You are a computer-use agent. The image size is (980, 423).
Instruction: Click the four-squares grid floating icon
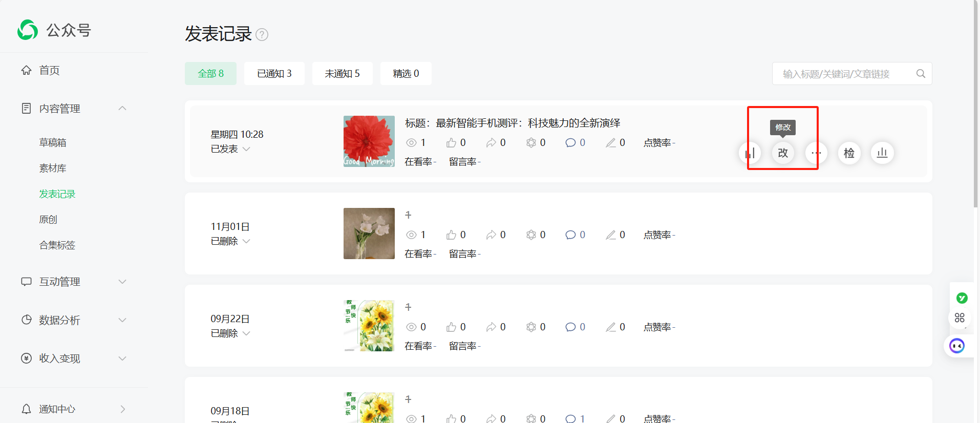pos(960,318)
